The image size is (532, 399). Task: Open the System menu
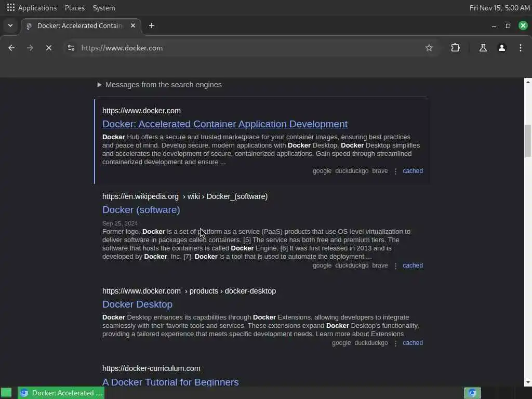pyautogui.click(x=104, y=8)
